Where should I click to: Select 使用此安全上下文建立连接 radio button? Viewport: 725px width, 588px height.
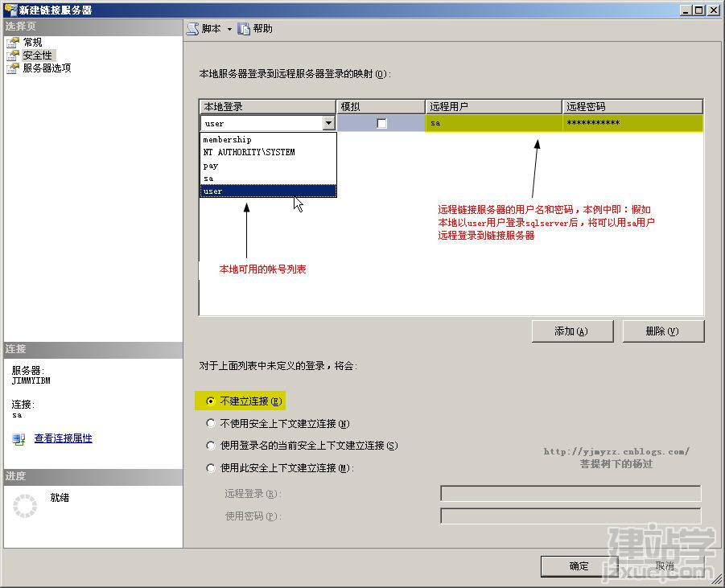pos(211,468)
